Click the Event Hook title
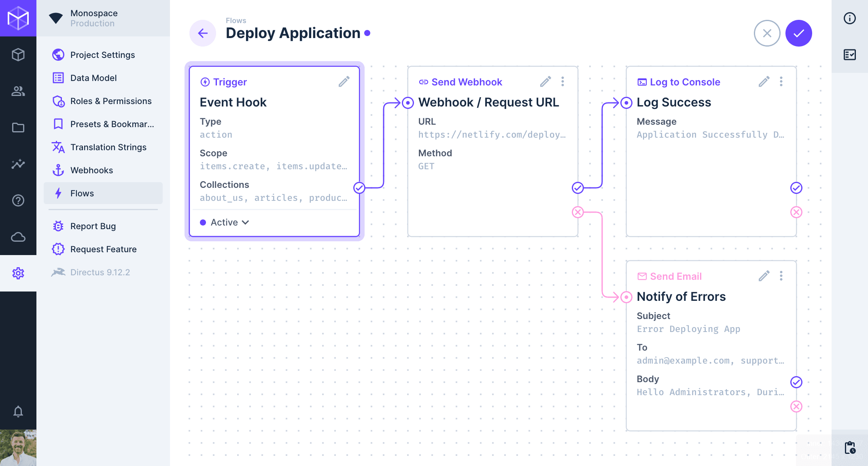This screenshot has width=868, height=466. (233, 102)
